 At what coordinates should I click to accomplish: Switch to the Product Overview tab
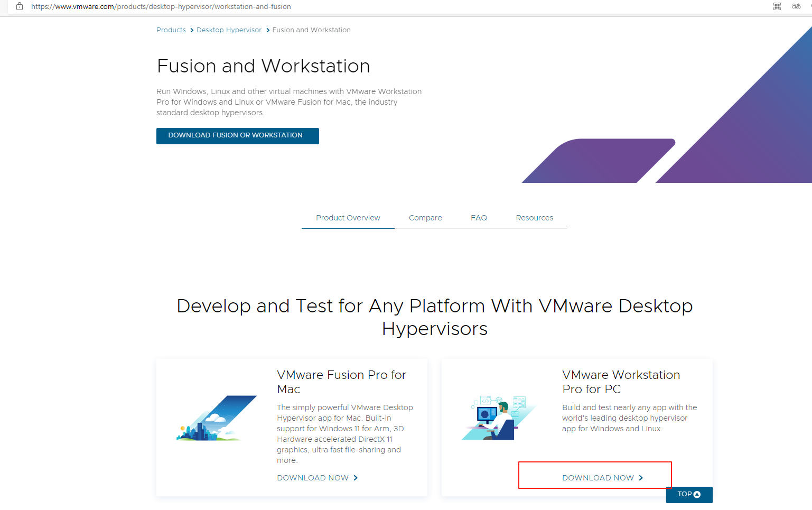(x=348, y=218)
